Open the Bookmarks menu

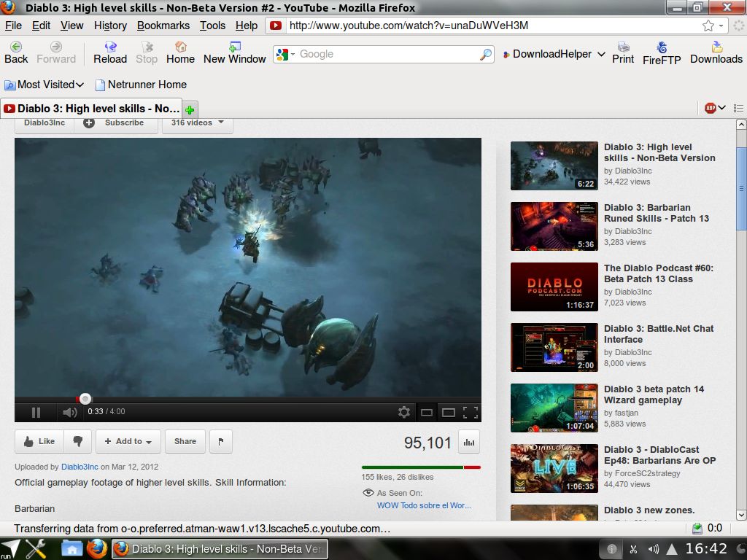click(x=163, y=26)
